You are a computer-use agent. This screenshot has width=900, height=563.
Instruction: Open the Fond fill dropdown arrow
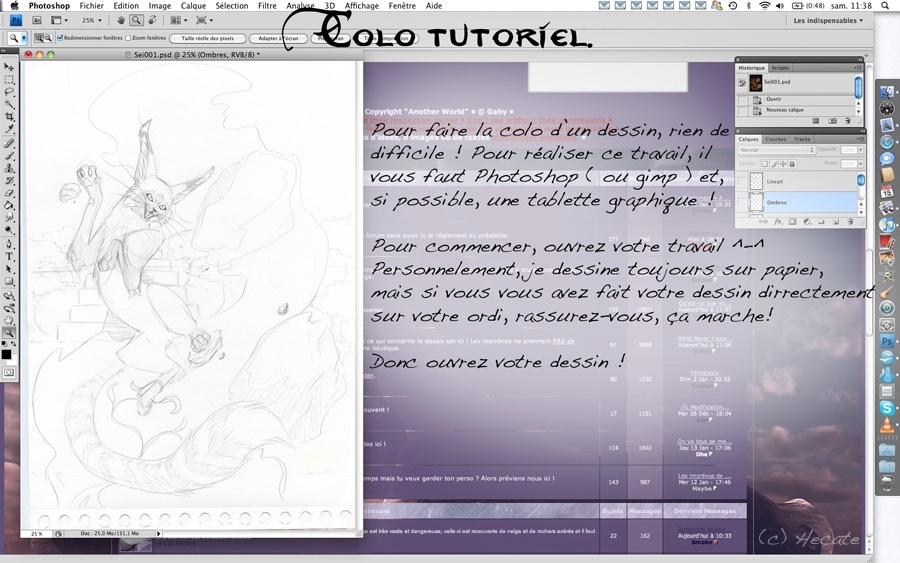[x=860, y=164]
